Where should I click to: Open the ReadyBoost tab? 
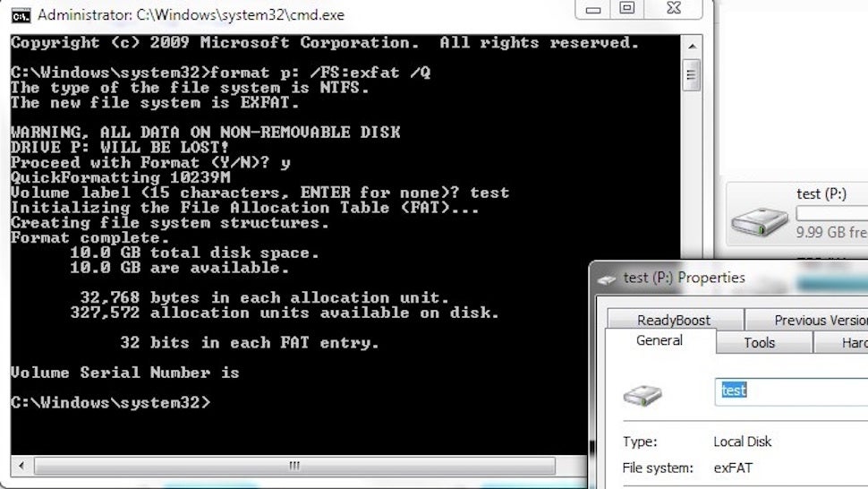tap(674, 320)
